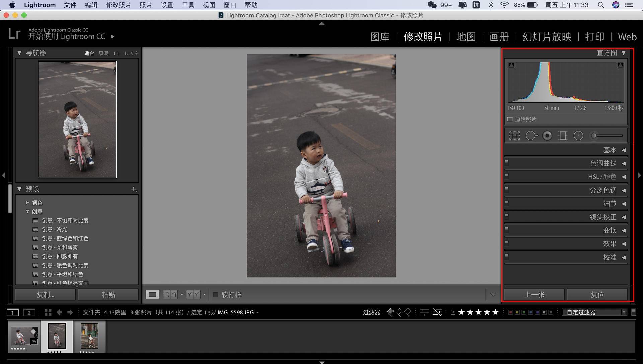This screenshot has height=364, width=643.
Task: Switch to the 图库 module
Action: click(380, 37)
